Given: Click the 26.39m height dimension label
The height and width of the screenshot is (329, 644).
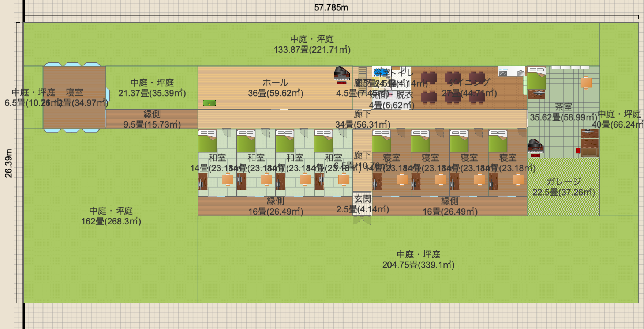Looking at the screenshot, I should pyautogui.click(x=8, y=163).
